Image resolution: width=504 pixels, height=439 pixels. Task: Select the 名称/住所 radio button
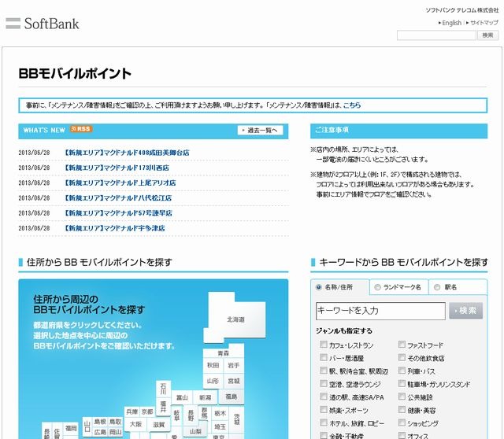tap(318, 287)
